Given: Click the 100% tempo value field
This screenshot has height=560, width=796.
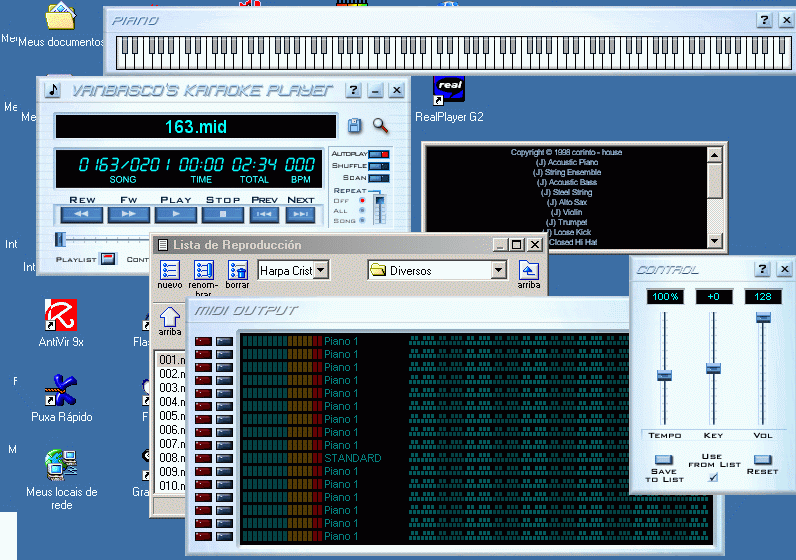Looking at the screenshot, I should point(665,297).
